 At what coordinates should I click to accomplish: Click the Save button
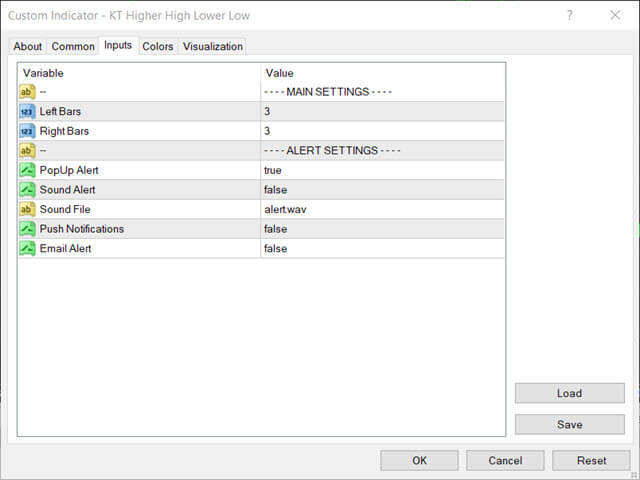pyautogui.click(x=570, y=424)
